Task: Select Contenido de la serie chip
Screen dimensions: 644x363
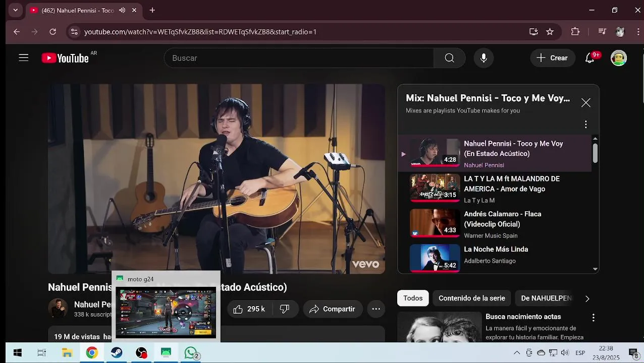Action: (471, 298)
